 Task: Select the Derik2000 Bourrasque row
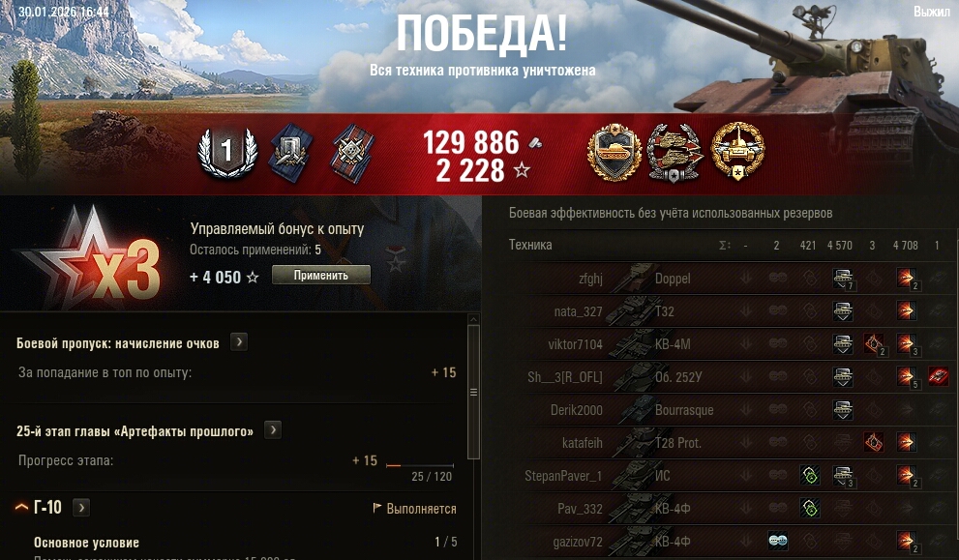(x=721, y=410)
